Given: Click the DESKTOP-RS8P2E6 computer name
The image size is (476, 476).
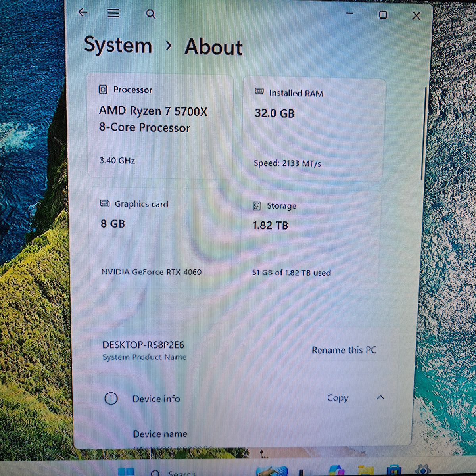Looking at the screenshot, I should (144, 345).
